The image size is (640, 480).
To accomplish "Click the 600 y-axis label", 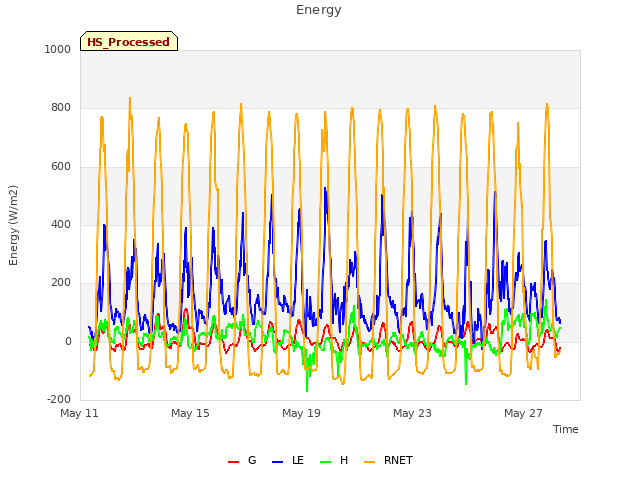I will pos(61,167).
